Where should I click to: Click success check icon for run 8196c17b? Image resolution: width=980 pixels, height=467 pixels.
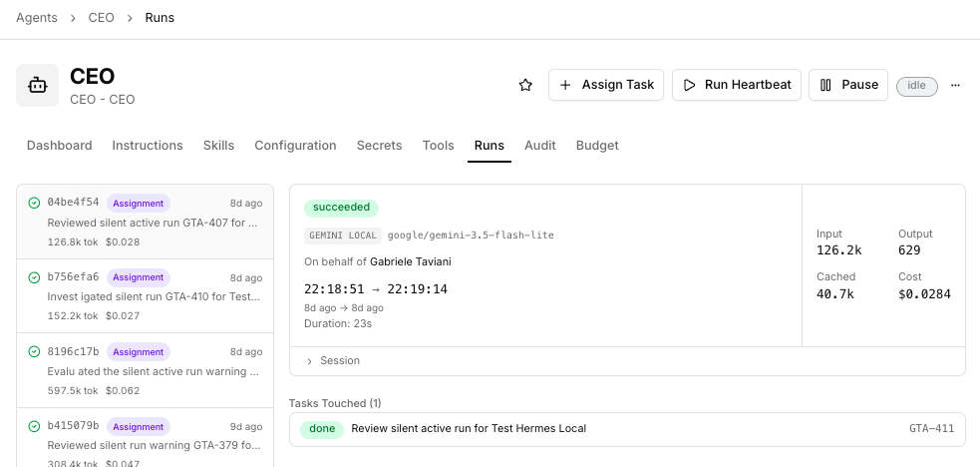34,351
